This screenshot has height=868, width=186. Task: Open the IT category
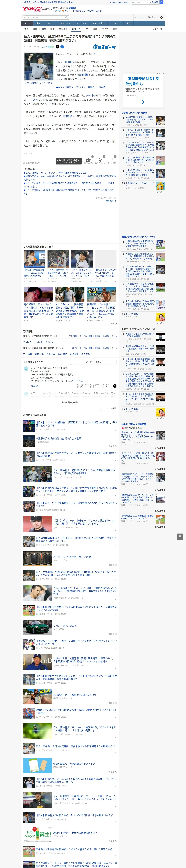tap(86, 29)
